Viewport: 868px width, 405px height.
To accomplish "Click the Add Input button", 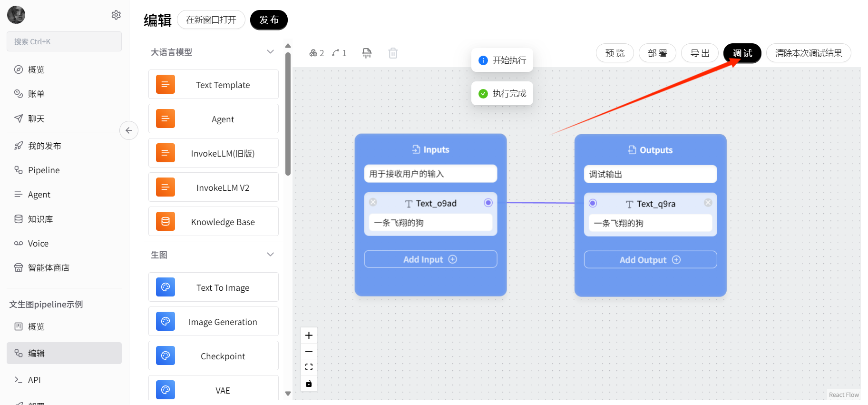I will (430, 259).
